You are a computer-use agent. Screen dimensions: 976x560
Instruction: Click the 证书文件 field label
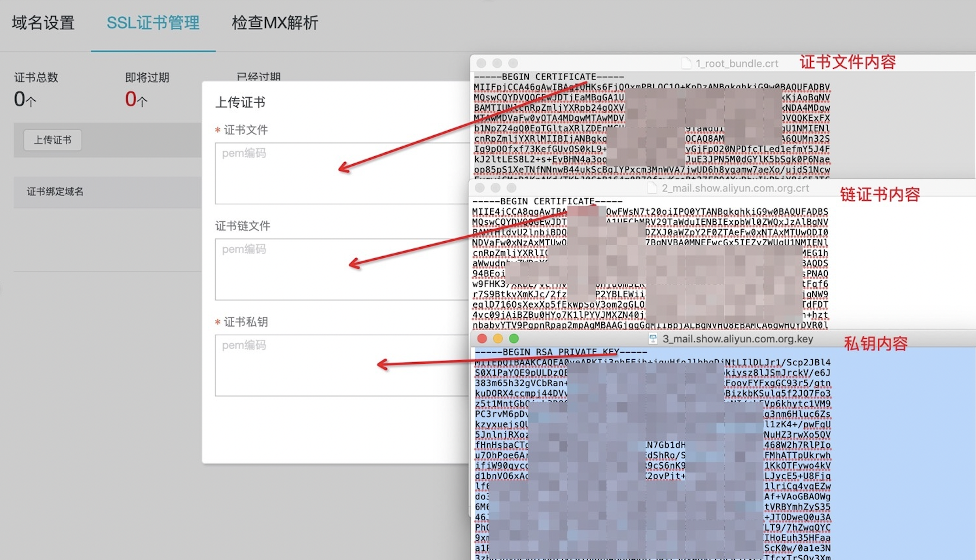point(245,130)
